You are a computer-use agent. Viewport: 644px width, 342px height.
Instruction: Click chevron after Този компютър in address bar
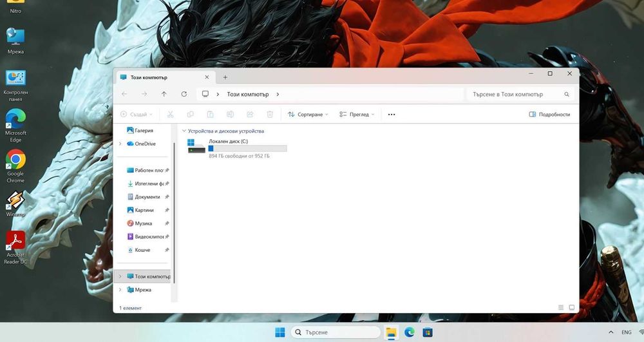(x=278, y=95)
